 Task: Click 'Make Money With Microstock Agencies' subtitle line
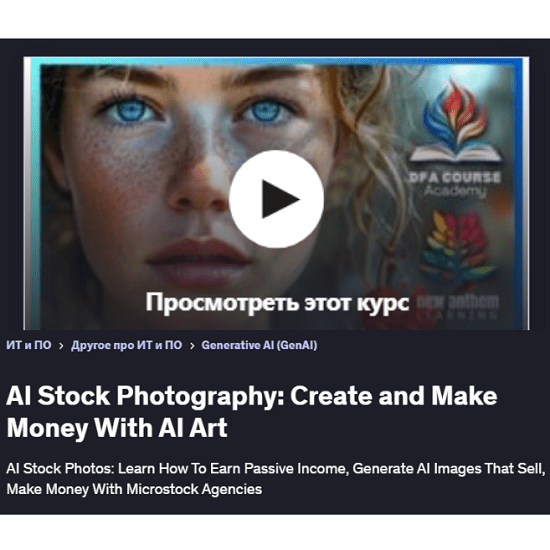tap(134, 489)
